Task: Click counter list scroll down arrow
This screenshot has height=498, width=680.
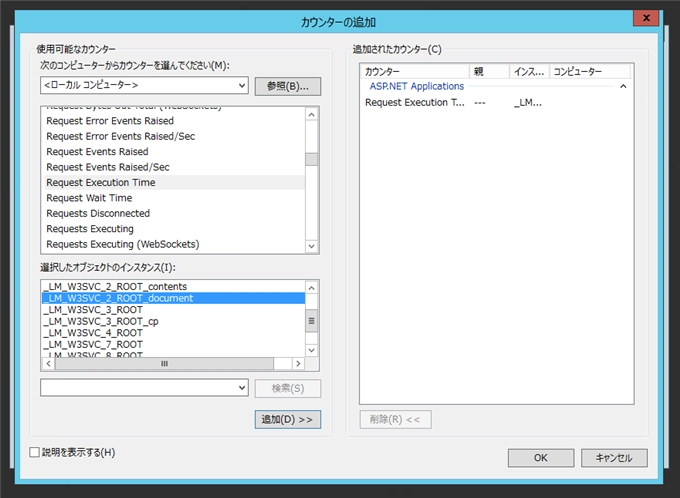Action: coord(311,246)
